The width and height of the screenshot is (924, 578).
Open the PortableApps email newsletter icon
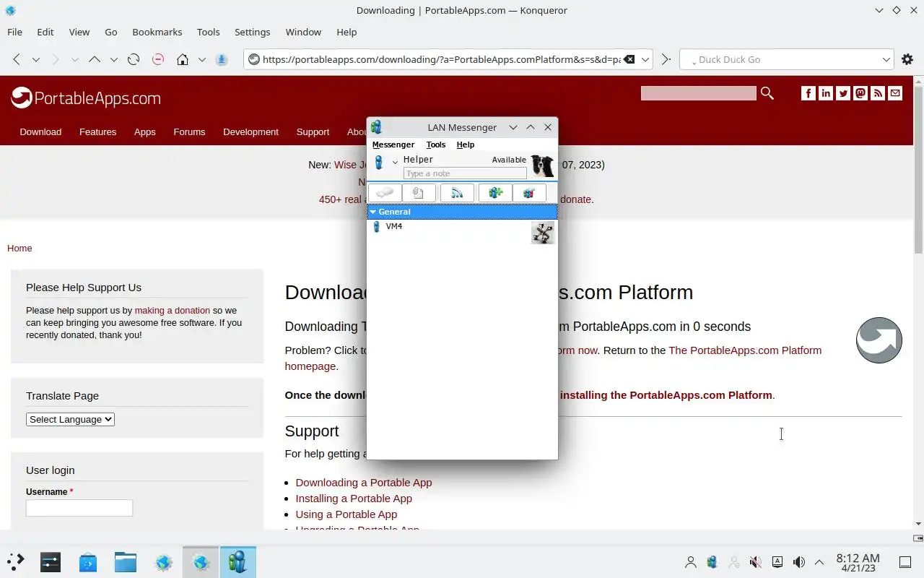895,93
